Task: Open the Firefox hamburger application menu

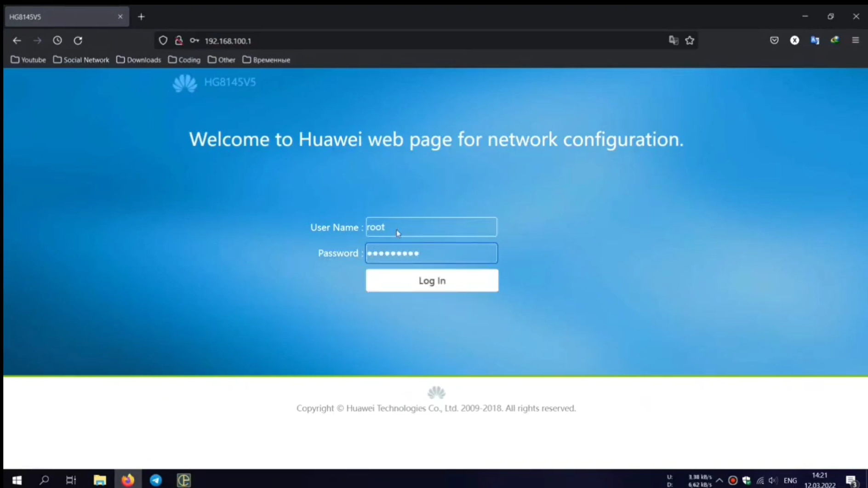Action: click(x=855, y=40)
